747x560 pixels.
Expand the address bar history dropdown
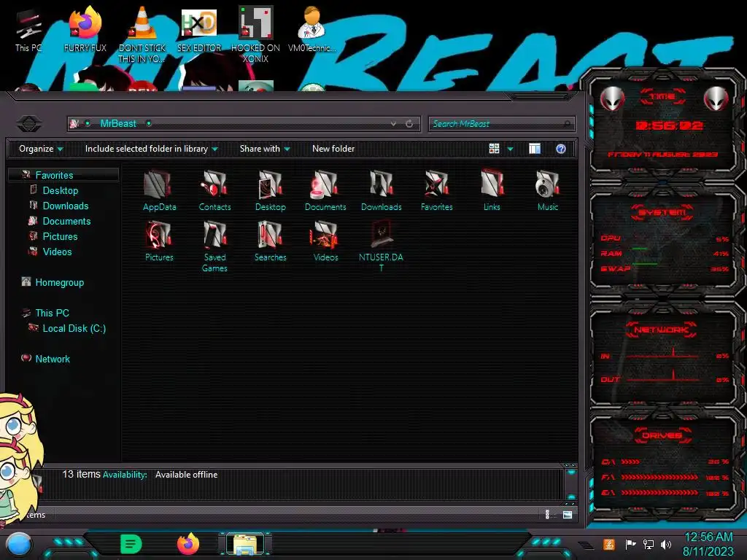point(393,124)
